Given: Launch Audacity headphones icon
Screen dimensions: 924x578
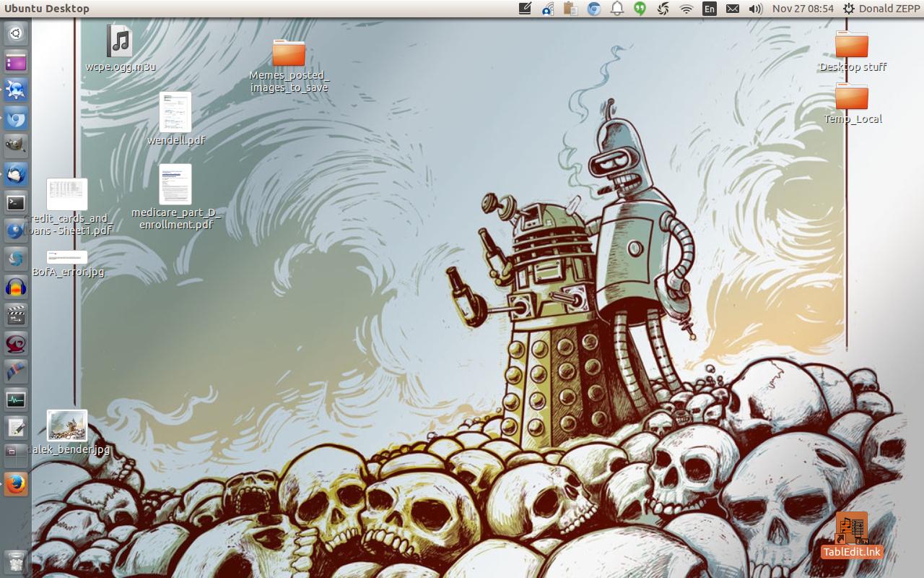Looking at the screenshot, I should coord(16,287).
